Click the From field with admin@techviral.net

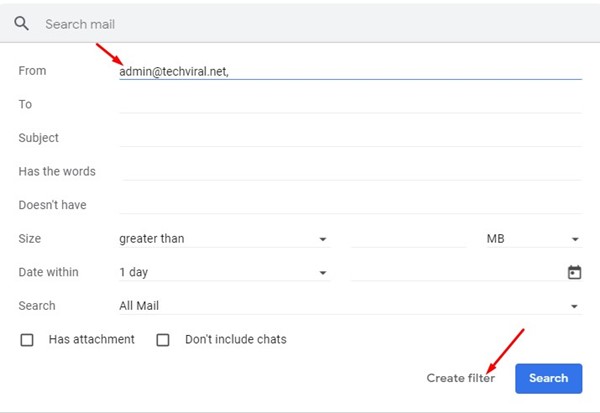pos(351,72)
